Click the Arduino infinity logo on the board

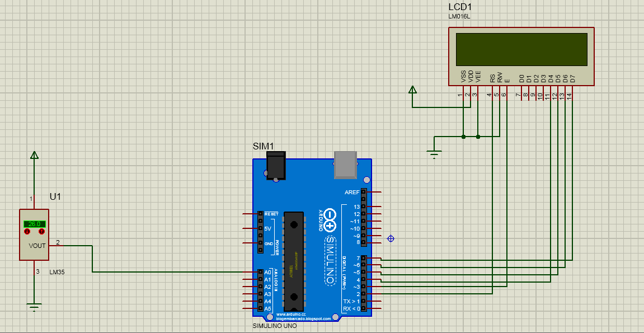coord(330,220)
